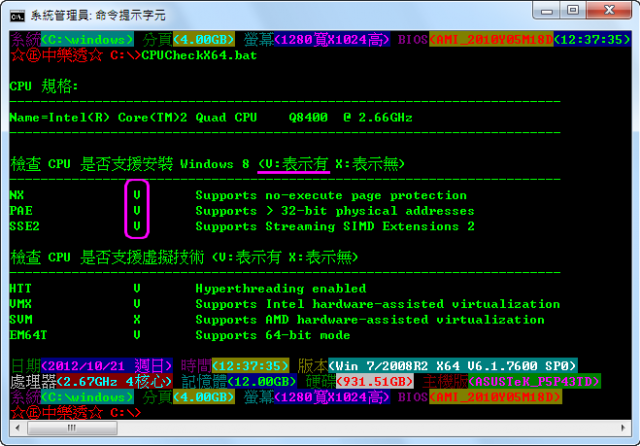Click the Q8400 @ 2.66GHz text

(x=350, y=118)
